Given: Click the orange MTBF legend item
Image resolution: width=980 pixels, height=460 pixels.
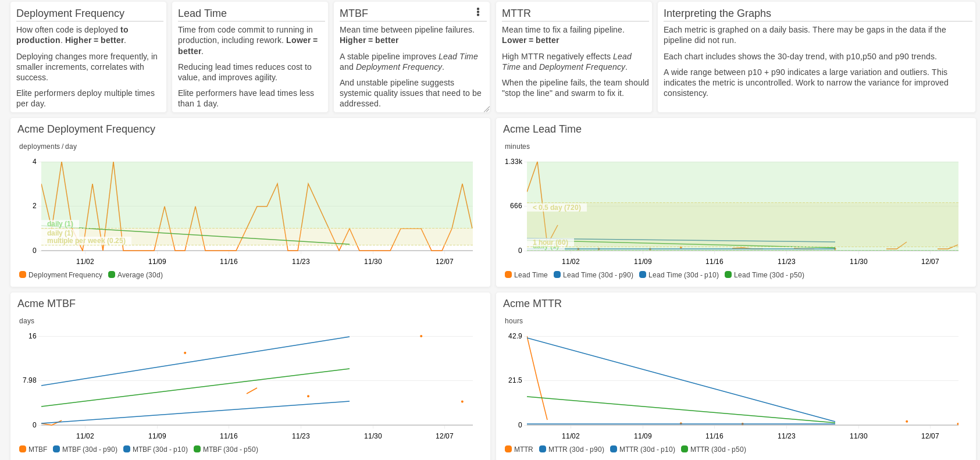Looking at the screenshot, I should (33, 450).
